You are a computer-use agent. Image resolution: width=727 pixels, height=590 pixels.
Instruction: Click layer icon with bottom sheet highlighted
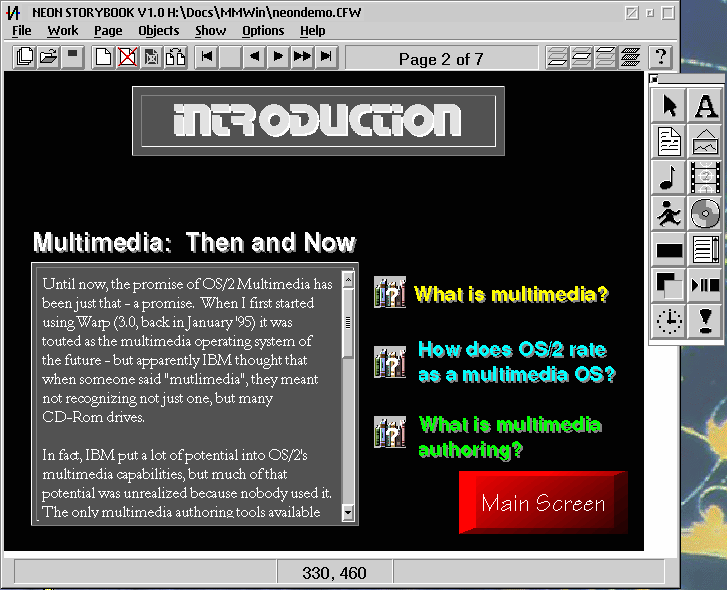[557, 57]
